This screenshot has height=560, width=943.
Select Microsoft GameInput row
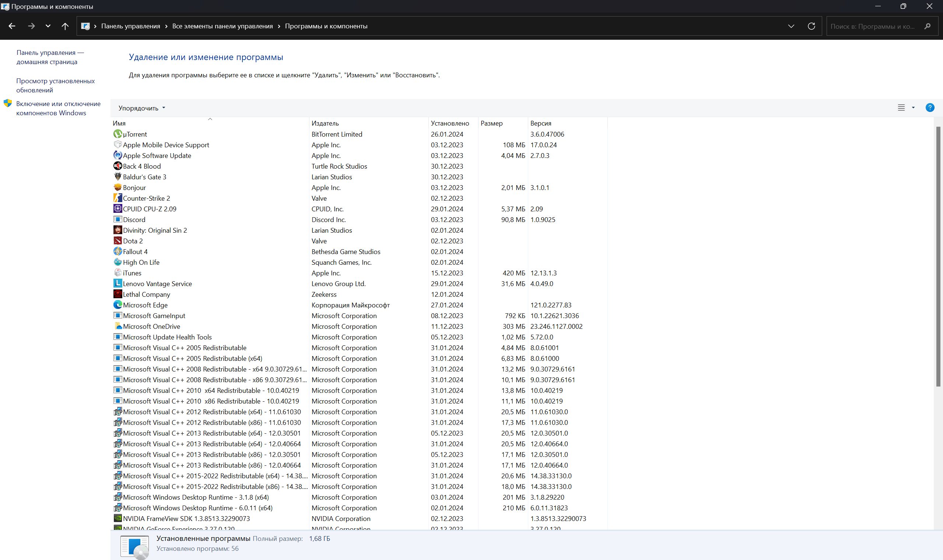click(x=360, y=316)
